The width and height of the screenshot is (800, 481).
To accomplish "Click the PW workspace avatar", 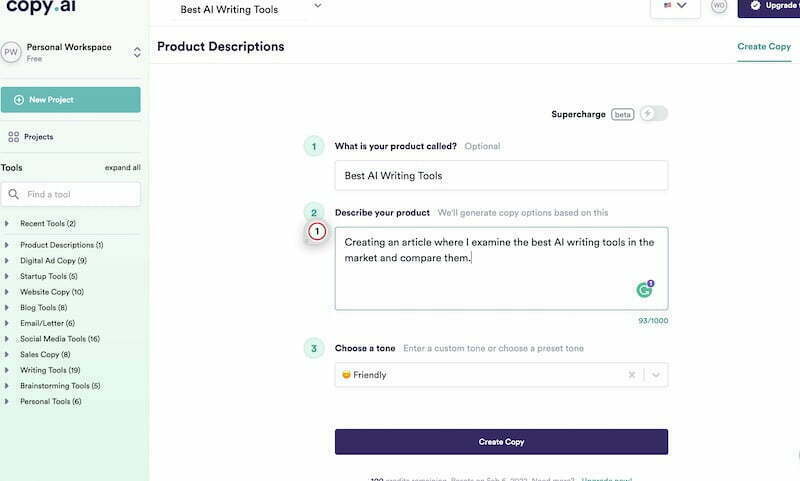I will coord(11,52).
